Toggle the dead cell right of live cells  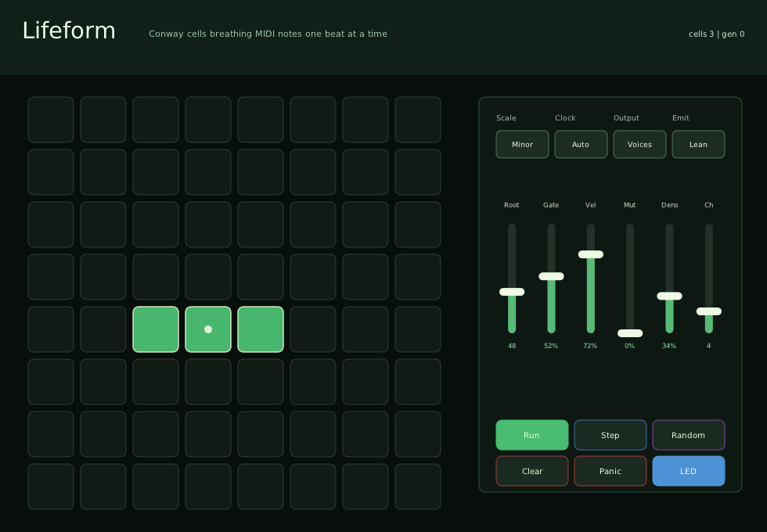point(313,329)
